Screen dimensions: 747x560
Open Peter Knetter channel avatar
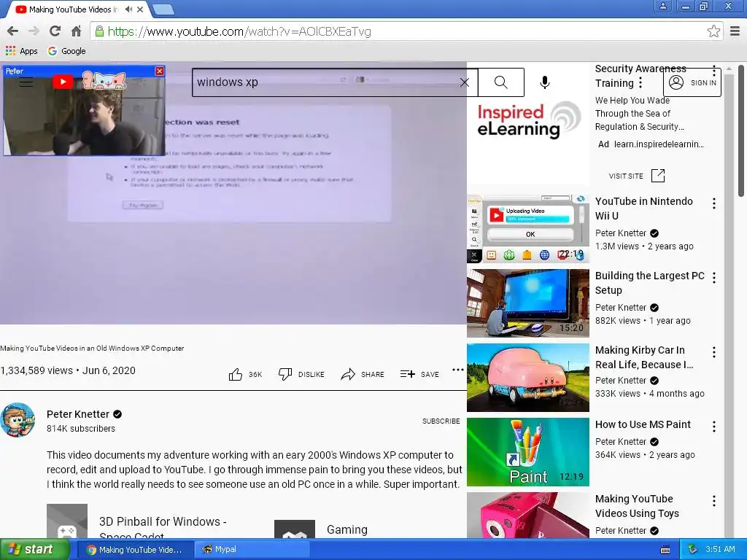coord(18,420)
